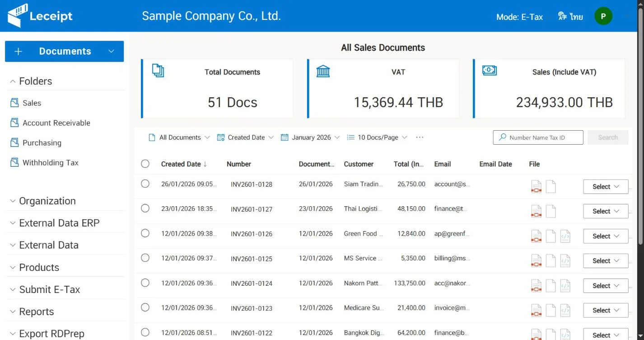
Task: Open Select dropdown for INV2601-0123
Action: (x=606, y=310)
